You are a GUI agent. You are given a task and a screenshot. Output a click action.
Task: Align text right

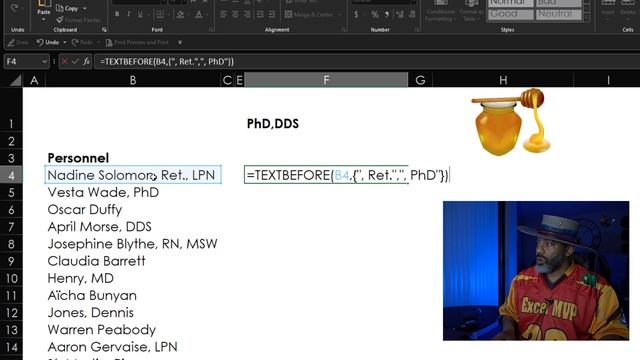point(247,15)
